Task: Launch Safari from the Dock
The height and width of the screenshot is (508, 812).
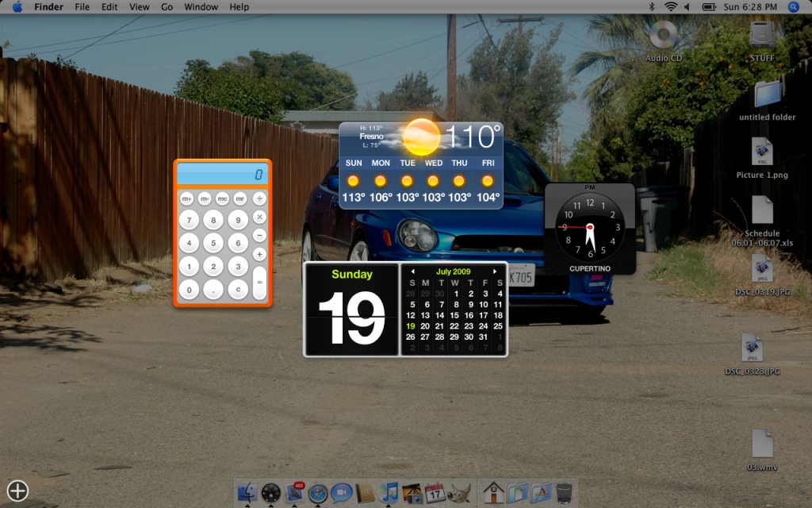Action: pos(317,494)
